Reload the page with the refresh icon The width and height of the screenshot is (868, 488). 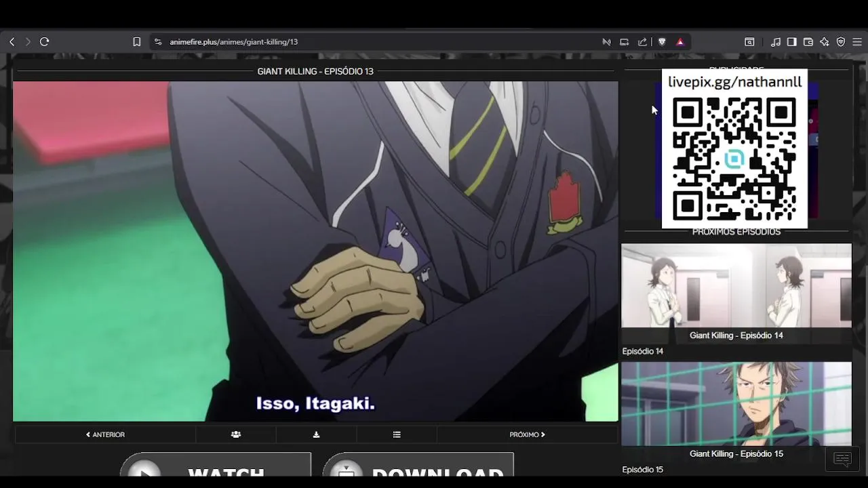[45, 42]
